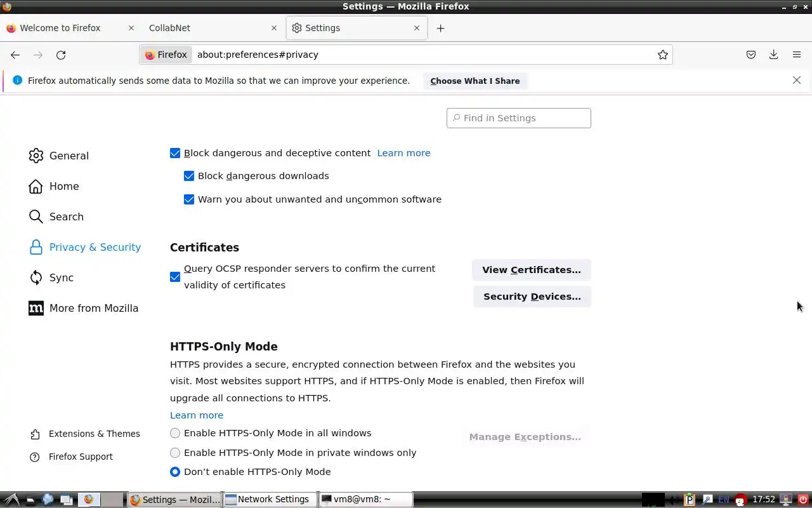
Task: Bookmark this page with the star icon
Action: pos(663,55)
